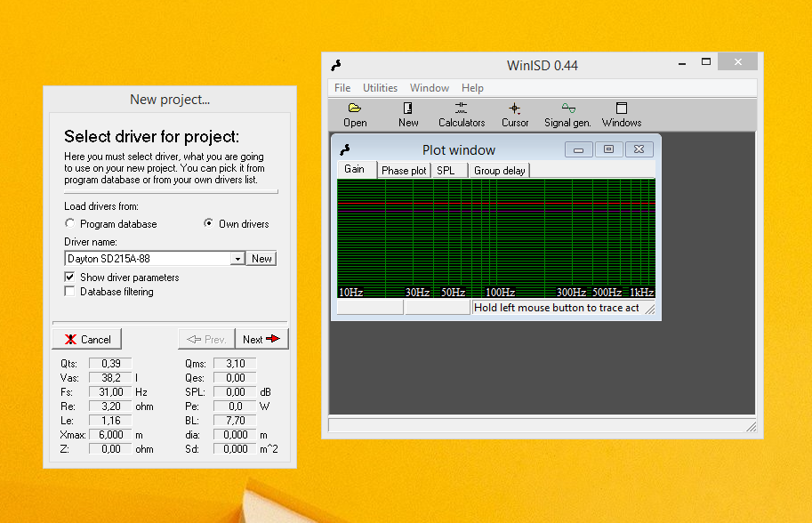Viewport: 812px width, 523px height.
Task: Click the Driver name field Dayton SD215A-88
Action: tap(148, 259)
